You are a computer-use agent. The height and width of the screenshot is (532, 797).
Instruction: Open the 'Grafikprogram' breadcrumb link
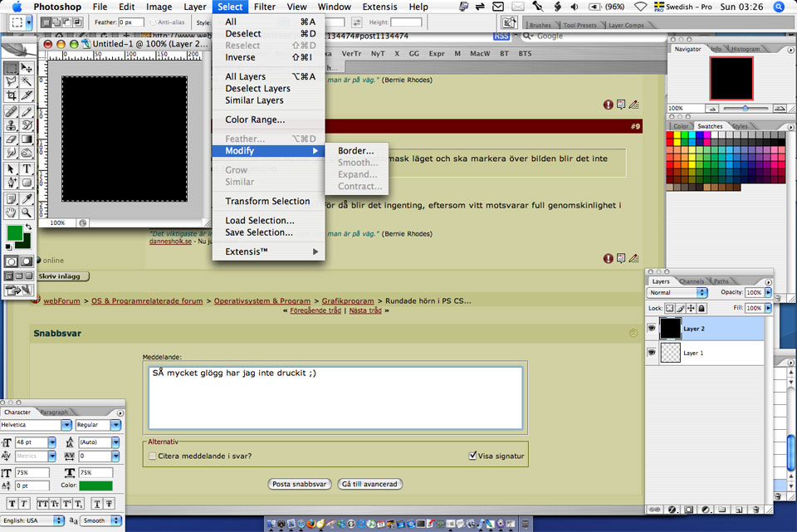pos(348,300)
